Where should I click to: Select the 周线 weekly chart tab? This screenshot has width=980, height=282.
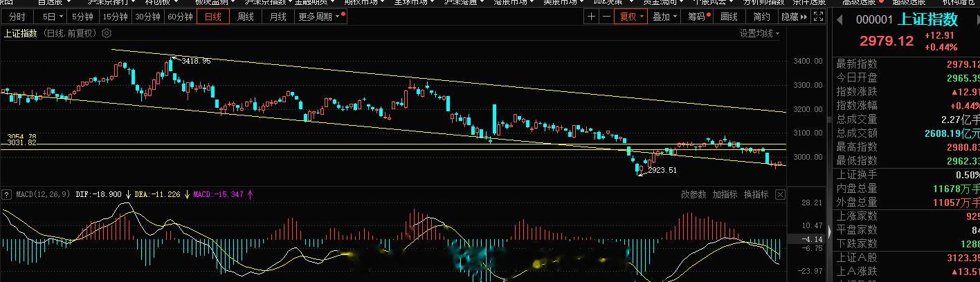tap(246, 17)
